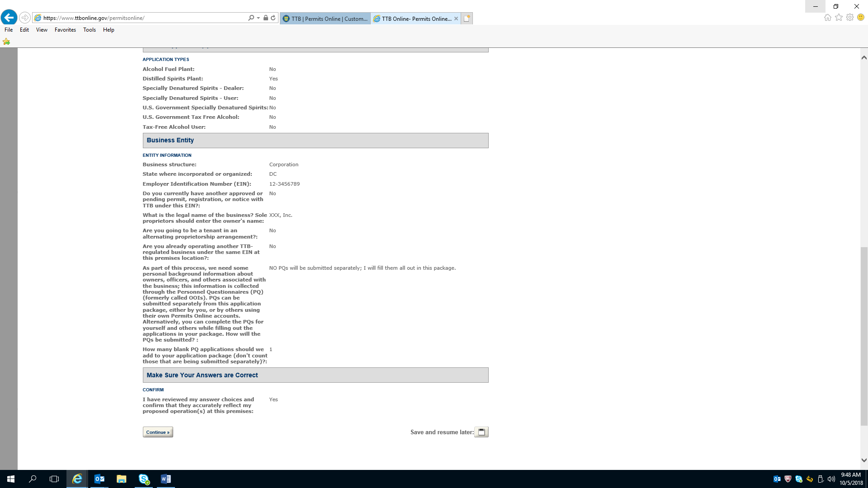Open the Favorites star icon

point(839,18)
